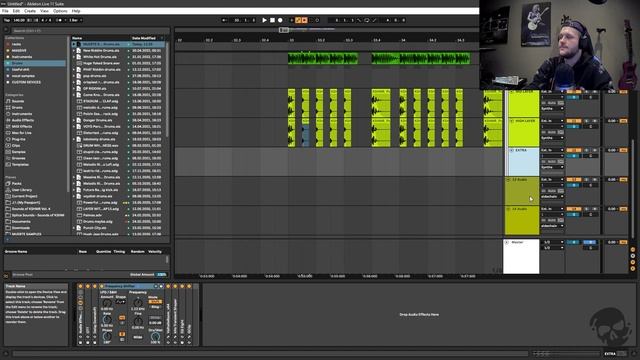Click the tempo value field
The image size is (640, 360).
[19, 20]
